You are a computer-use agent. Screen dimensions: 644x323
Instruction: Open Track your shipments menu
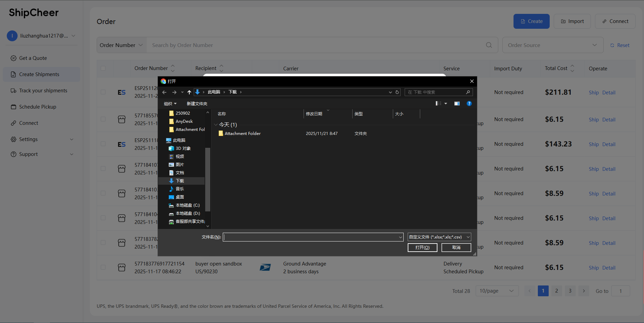point(43,91)
